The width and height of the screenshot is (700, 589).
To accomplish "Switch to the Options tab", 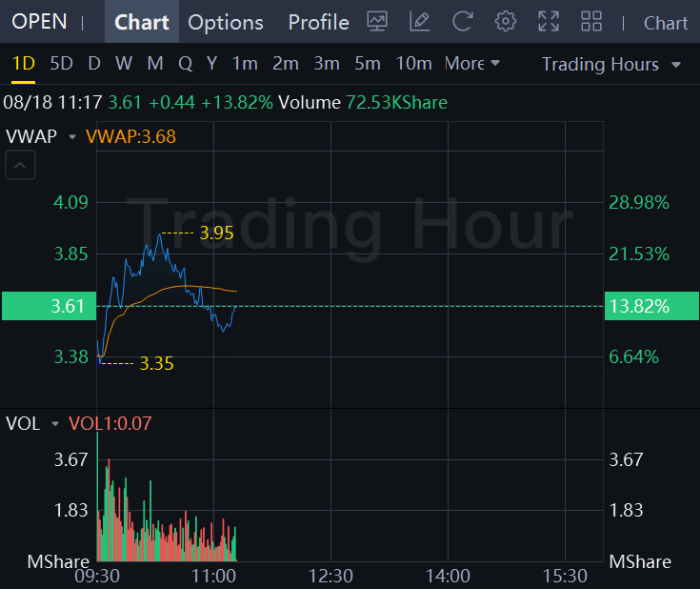I will pyautogui.click(x=226, y=22).
